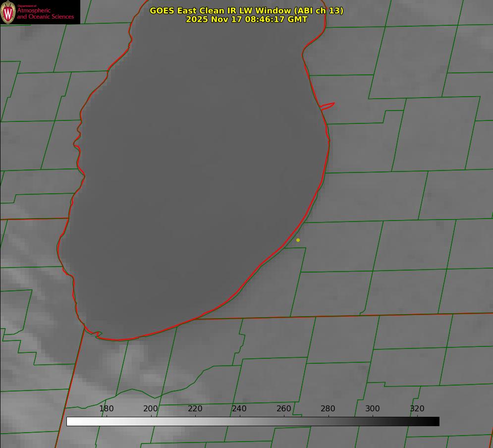
Task: Choose the 320 label on the colorbar
Action: coord(417,408)
